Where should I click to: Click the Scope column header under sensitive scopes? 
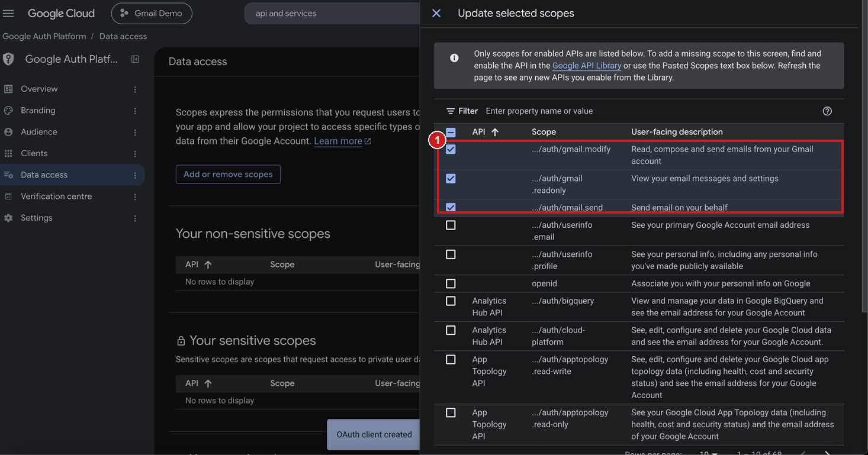[282, 383]
